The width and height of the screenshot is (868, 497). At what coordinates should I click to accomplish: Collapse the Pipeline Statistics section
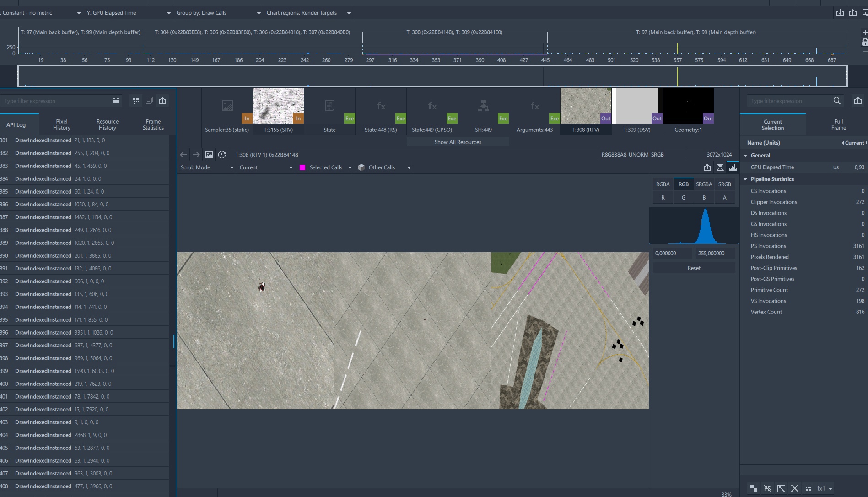pos(745,179)
